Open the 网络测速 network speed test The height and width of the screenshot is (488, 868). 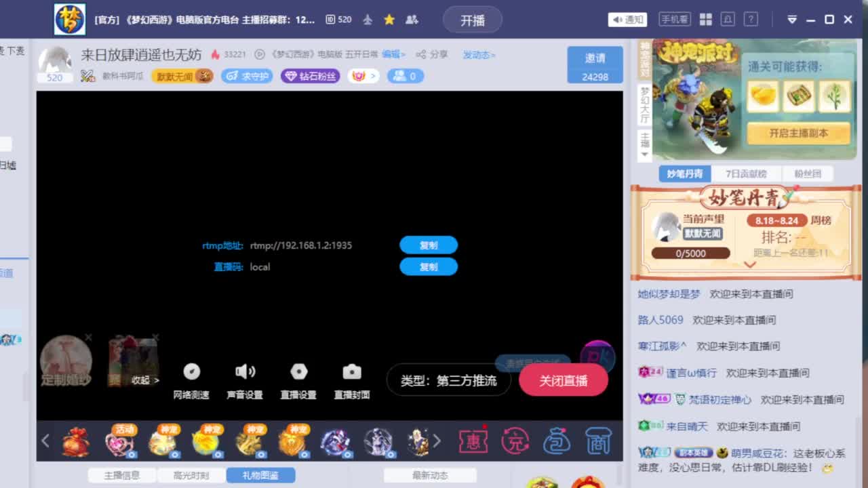tap(191, 380)
